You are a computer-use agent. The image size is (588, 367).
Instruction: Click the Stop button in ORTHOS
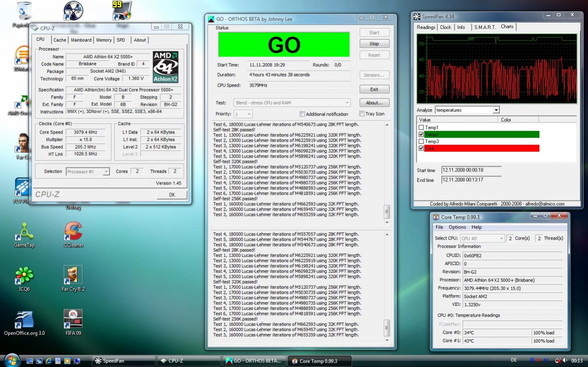[x=374, y=44]
